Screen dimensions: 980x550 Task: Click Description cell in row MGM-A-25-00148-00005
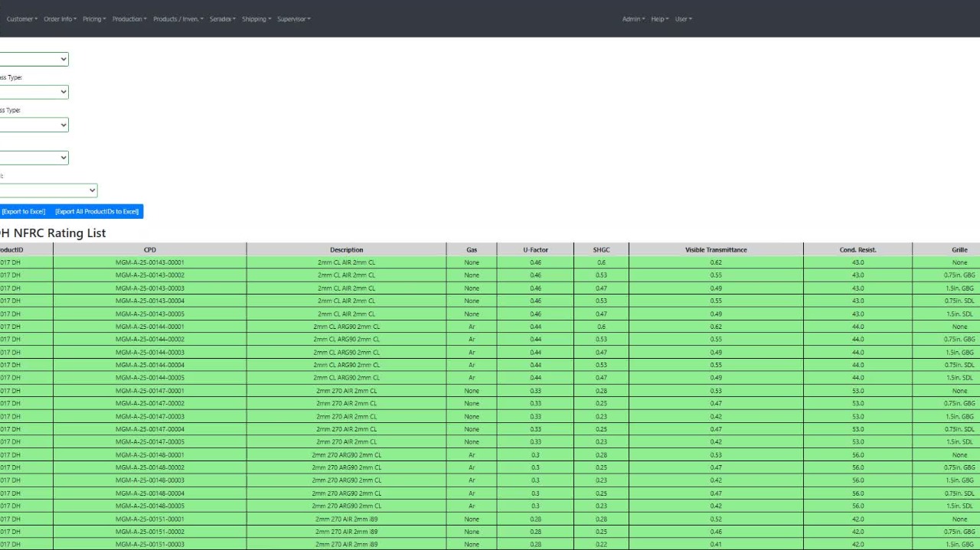point(347,506)
